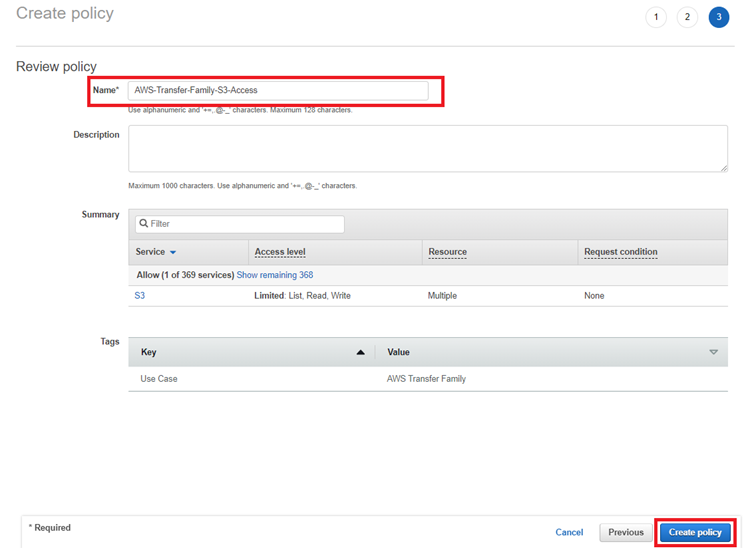Click the step 1 circle indicator

coord(656,17)
